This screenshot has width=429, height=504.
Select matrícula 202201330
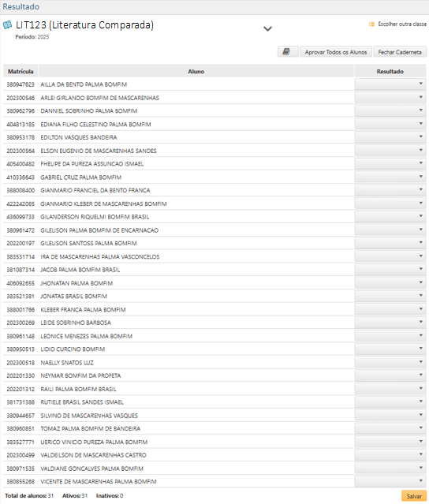click(21, 375)
